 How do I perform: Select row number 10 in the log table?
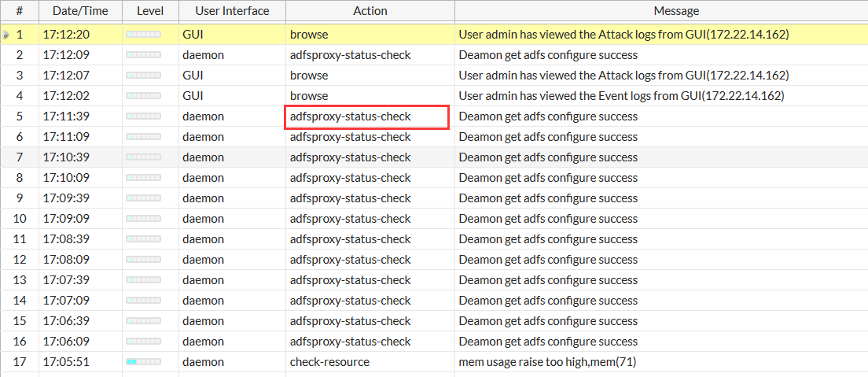[20, 219]
